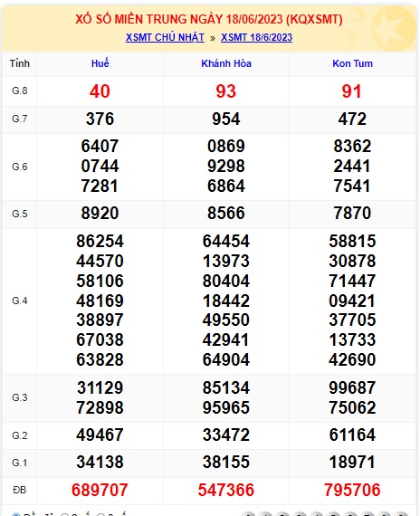Click the G.1 result 18971
This screenshot has width=420, height=516.
[x=352, y=462]
